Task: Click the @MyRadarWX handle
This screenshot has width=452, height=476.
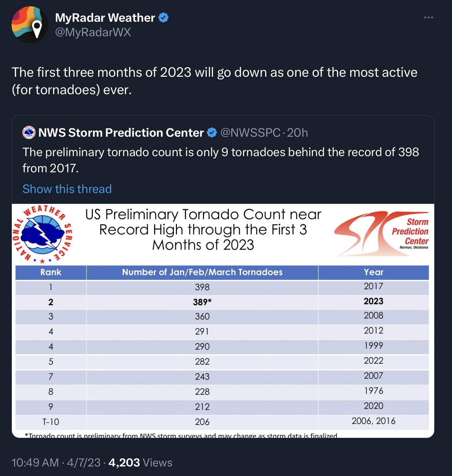Action: tap(93, 32)
